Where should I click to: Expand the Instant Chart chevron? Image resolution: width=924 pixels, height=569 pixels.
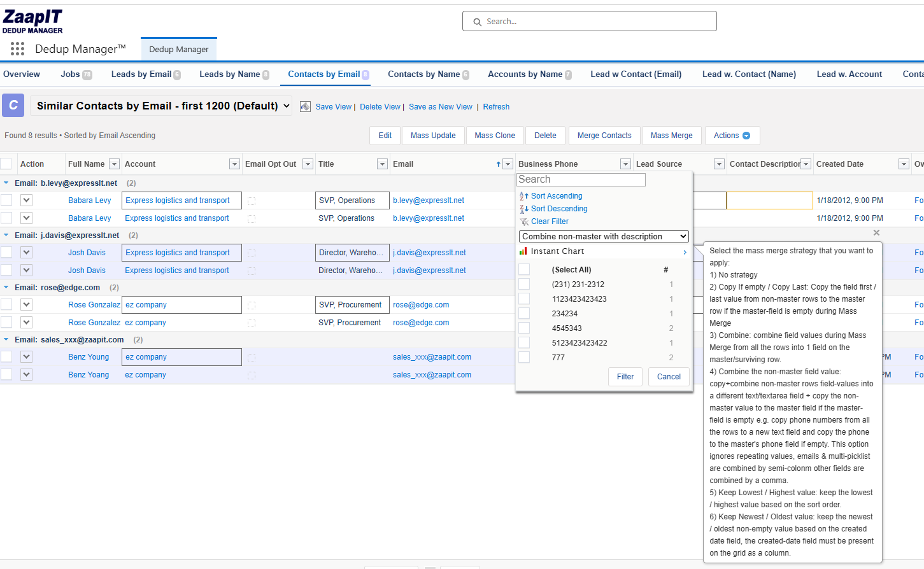[x=685, y=252]
